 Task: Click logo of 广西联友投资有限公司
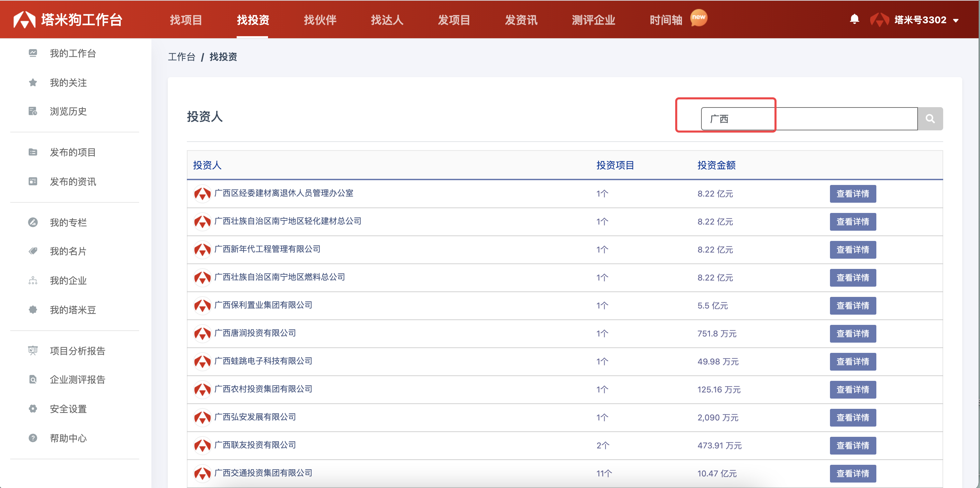tap(203, 445)
